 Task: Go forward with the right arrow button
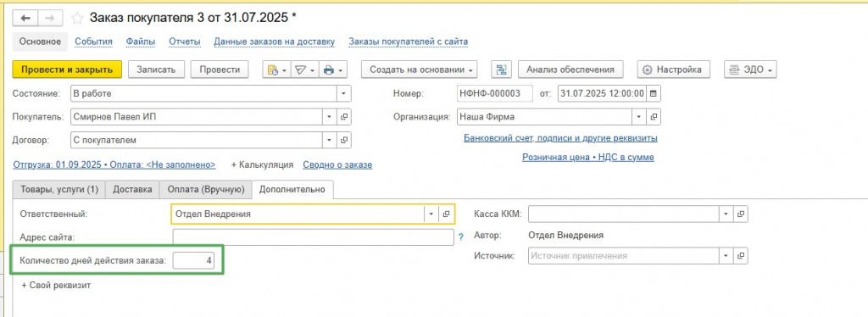coord(50,18)
